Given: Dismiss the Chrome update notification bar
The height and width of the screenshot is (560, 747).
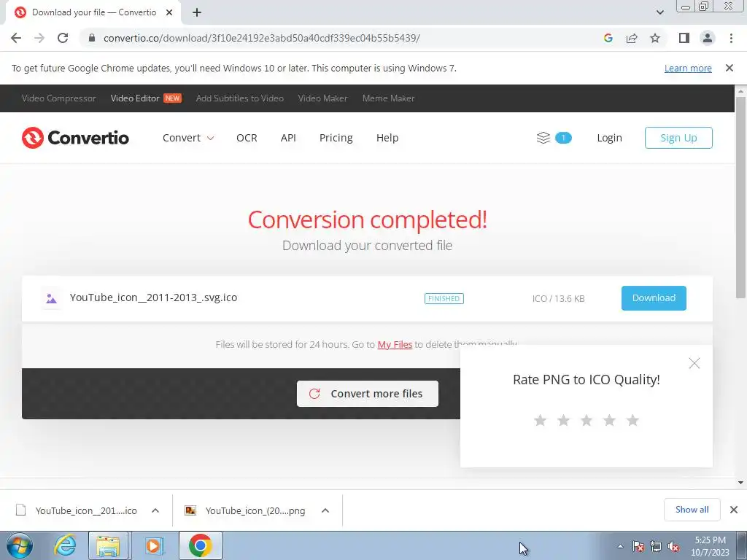Looking at the screenshot, I should [x=729, y=68].
